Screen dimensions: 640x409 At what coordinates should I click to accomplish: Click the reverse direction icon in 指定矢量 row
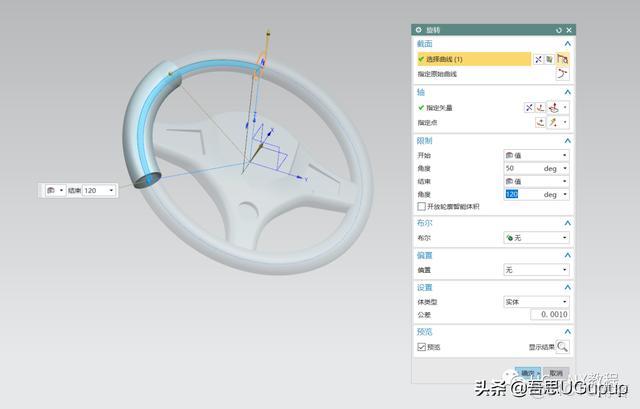[529, 108]
